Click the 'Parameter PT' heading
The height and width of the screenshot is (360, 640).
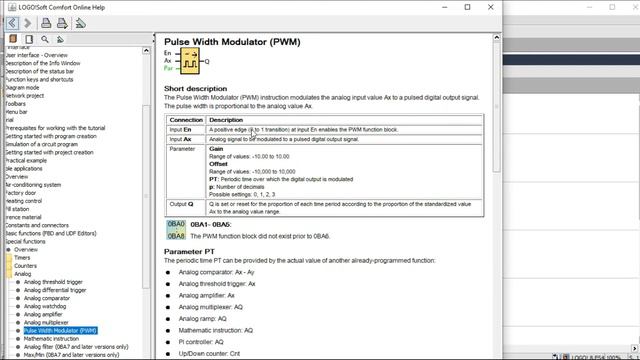pos(189,252)
